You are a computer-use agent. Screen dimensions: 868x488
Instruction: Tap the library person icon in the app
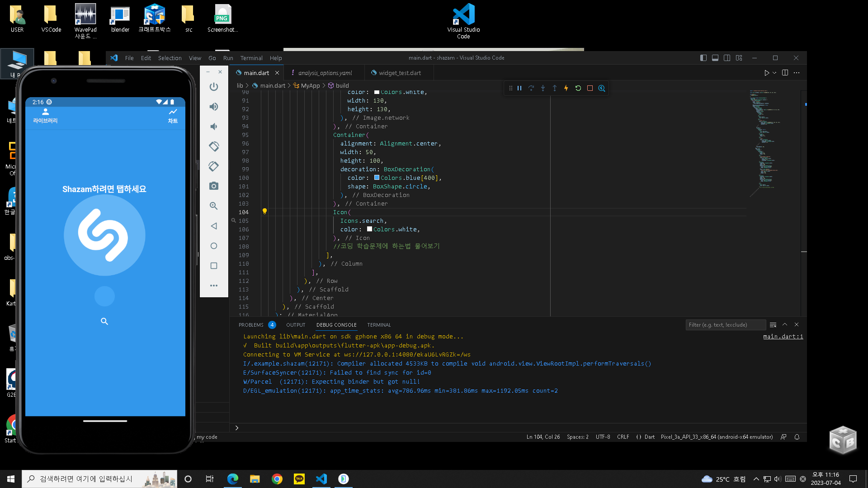tap(45, 112)
